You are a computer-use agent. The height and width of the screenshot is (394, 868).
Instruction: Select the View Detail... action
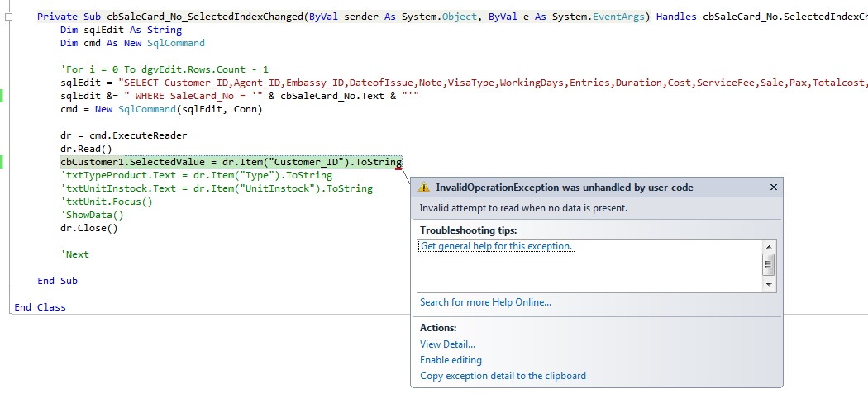coord(447,344)
